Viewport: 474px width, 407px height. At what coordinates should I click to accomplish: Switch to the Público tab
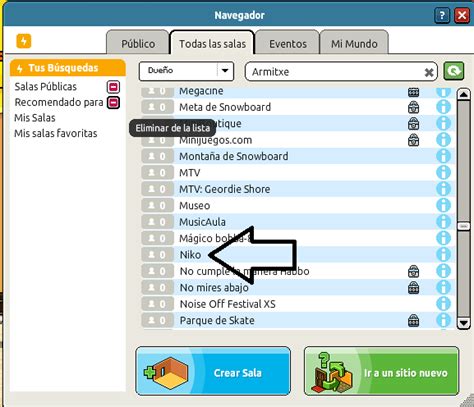(138, 43)
